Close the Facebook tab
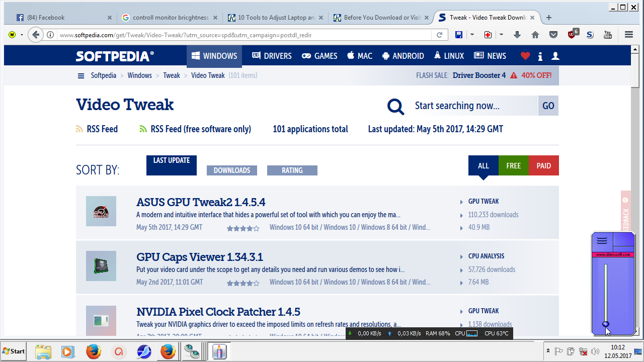This screenshot has height=362, width=644. [x=110, y=18]
